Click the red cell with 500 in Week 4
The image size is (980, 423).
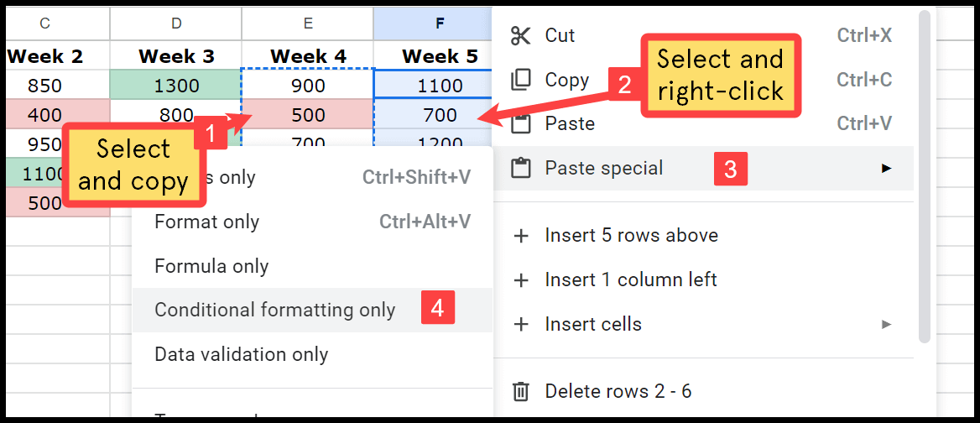[308, 115]
